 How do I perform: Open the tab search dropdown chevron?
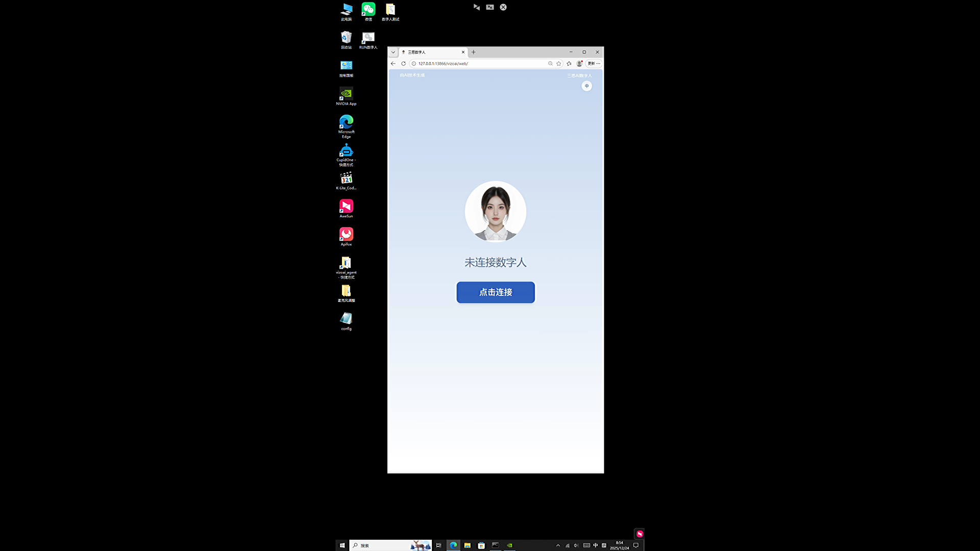coord(393,52)
